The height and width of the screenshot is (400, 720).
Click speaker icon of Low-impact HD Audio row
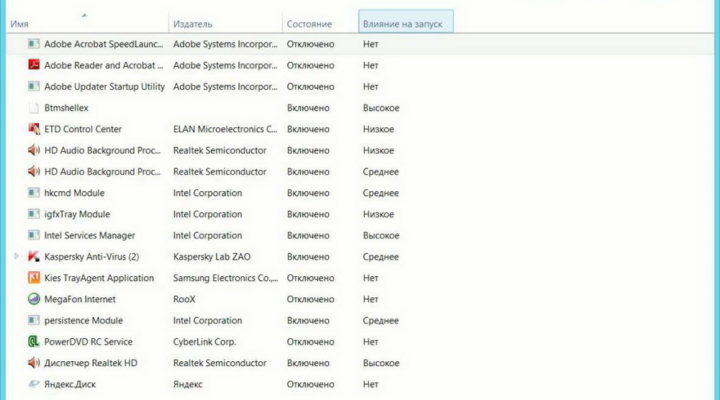tap(34, 150)
